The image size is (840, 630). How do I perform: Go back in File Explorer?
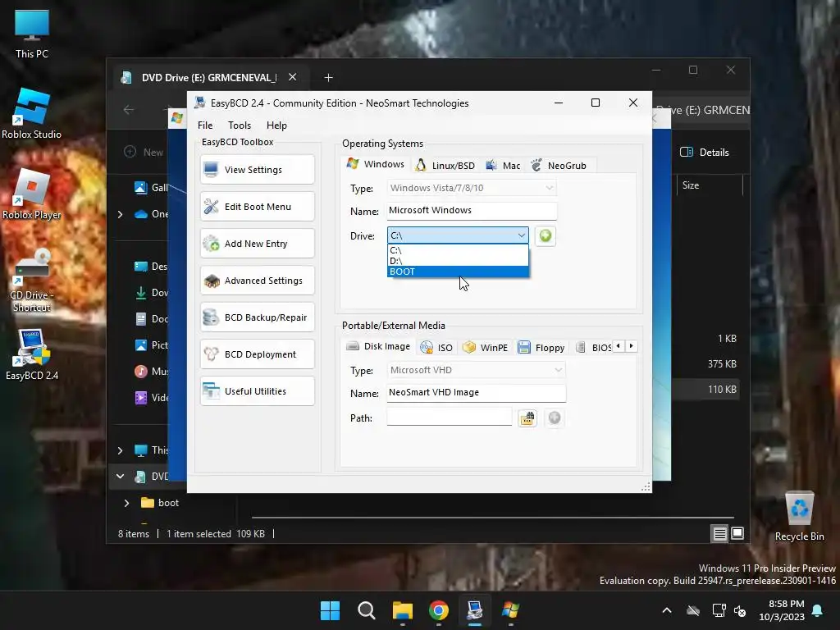(129, 110)
